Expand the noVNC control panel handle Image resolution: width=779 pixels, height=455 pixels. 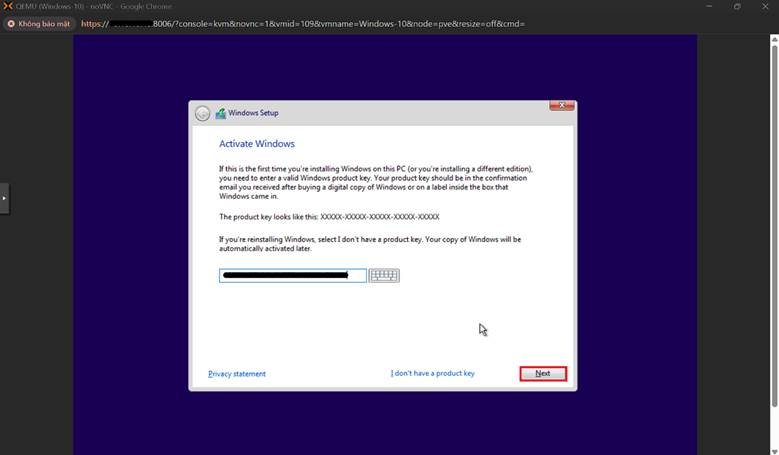pos(4,198)
